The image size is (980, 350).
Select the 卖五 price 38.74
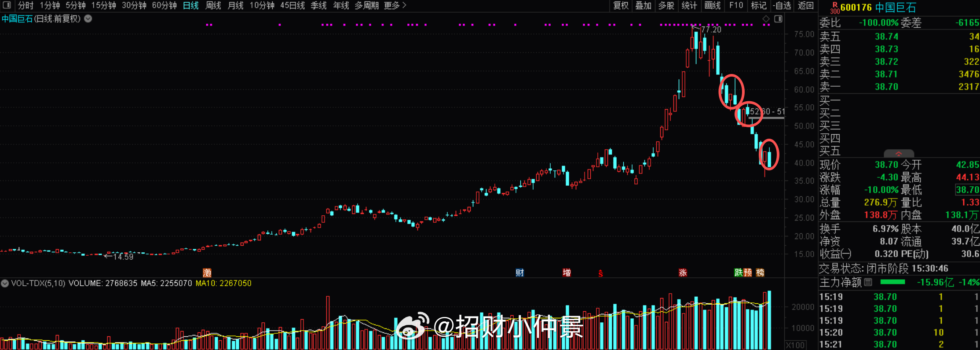coord(886,37)
